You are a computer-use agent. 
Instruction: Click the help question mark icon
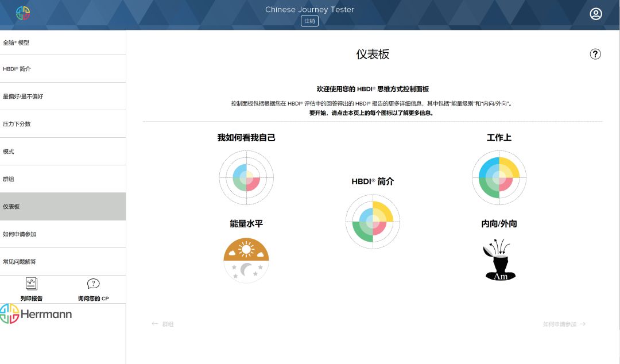[595, 54]
